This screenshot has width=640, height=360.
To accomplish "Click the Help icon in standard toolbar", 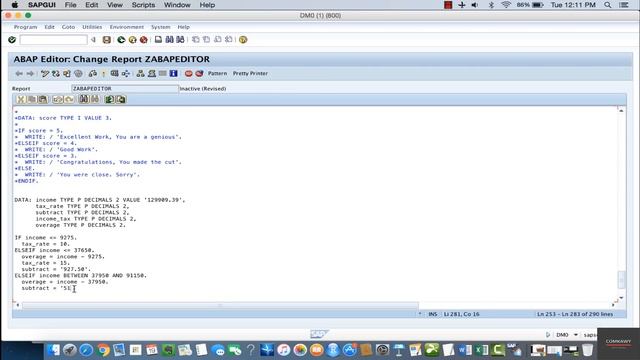I will 243,40.
